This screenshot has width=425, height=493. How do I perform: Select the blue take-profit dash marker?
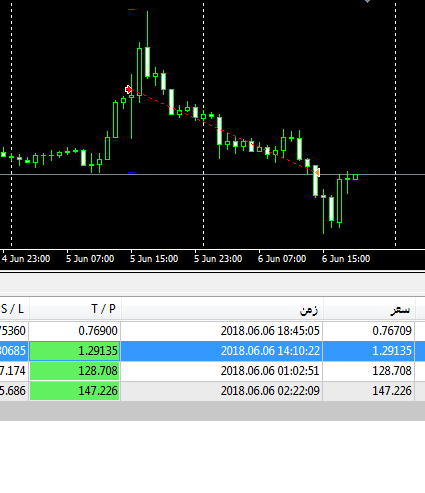coord(132,173)
